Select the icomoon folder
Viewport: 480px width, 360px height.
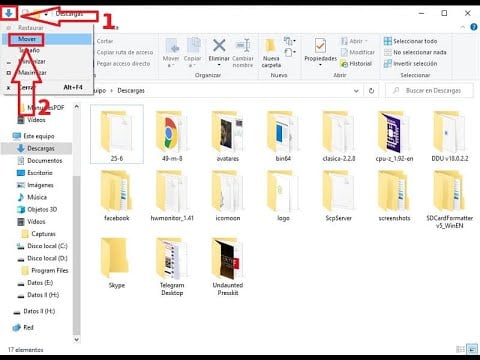(x=228, y=196)
